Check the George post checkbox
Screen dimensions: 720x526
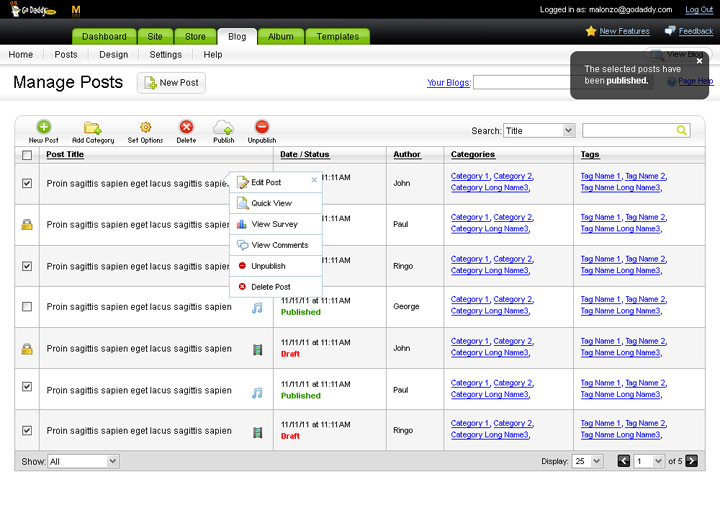click(27, 306)
